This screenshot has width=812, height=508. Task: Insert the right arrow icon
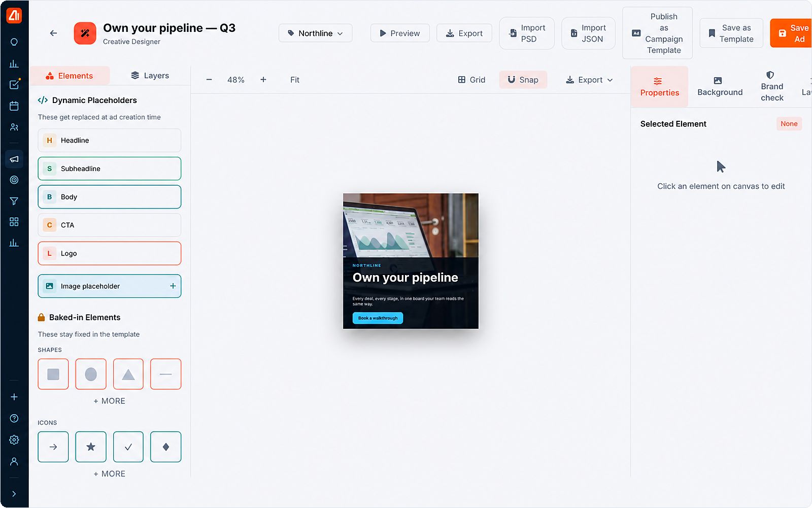click(x=53, y=447)
